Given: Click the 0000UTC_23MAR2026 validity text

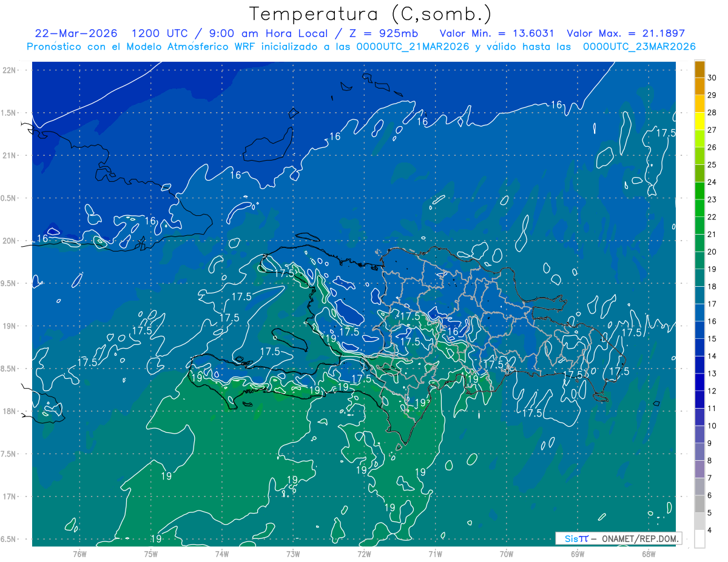Looking at the screenshot, I should coord(639,47).
